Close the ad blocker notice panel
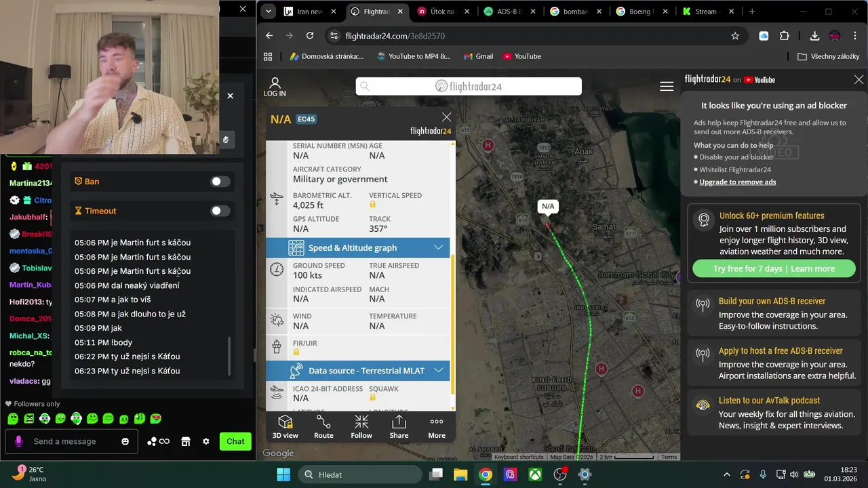This screenshot has width=868, height=488. click(859, 79)
